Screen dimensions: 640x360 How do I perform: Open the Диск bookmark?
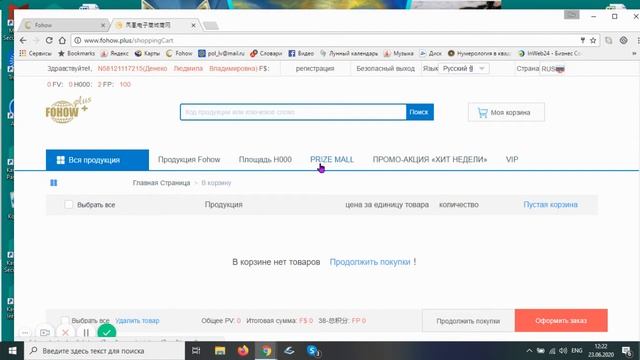point(431,53)
